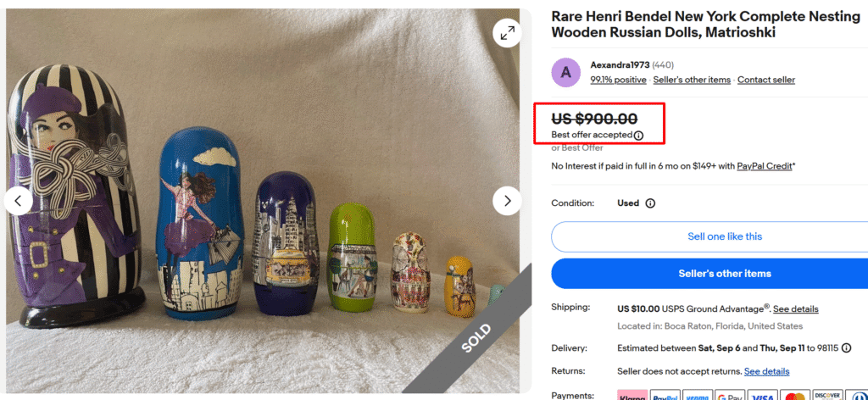View the 99.1% positive feedback link
The height and width of the screenshot is (400, 868).
[618, 80]
